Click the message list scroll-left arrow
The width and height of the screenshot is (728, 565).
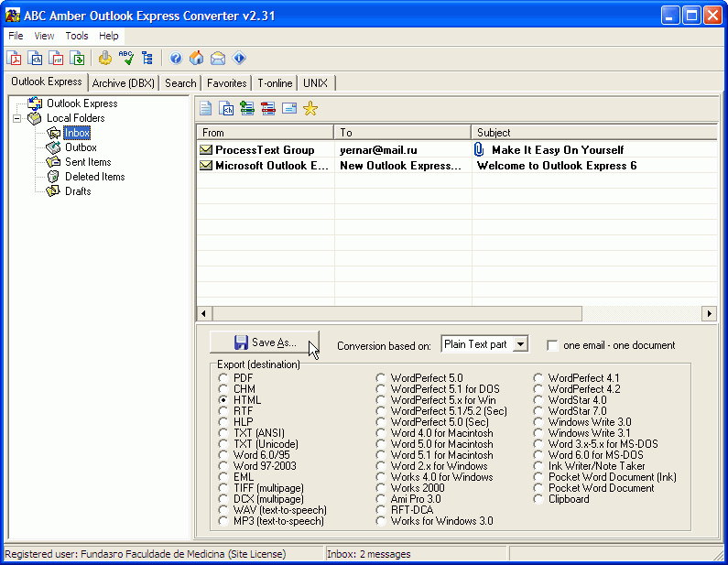pyautogui.click(x=204, y=313)
